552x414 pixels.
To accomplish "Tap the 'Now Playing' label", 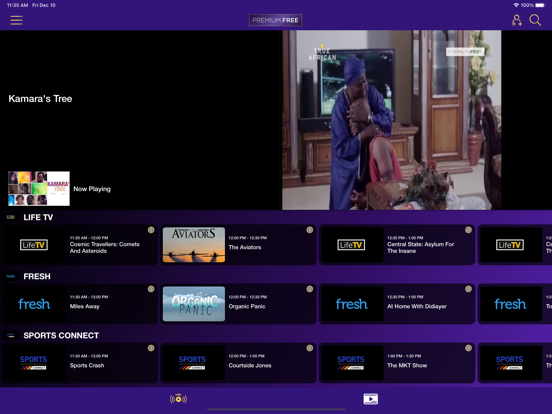I will pyautogui.click(x=92, y=189).
